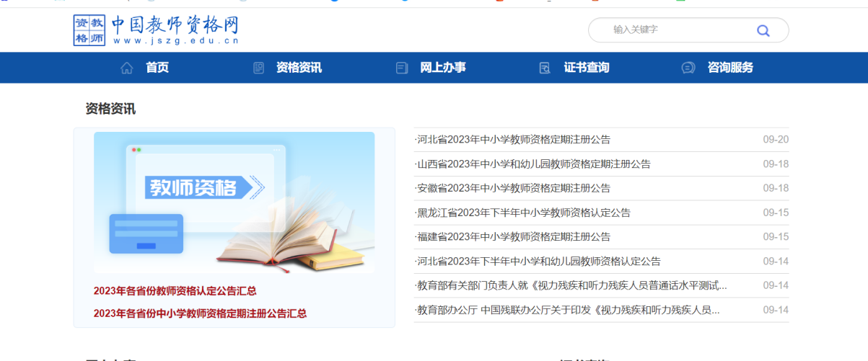
Task: Click the home icon beside 首页
Action: [127, 68]
